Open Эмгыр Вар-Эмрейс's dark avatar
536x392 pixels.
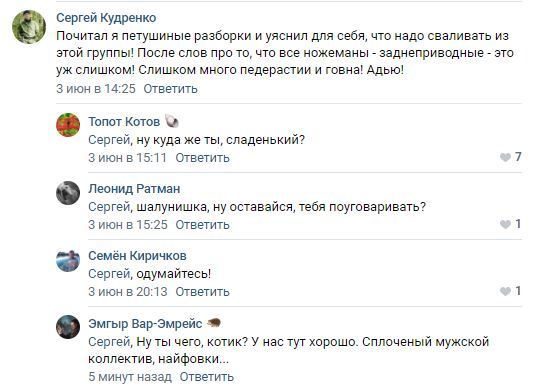pyautogui.click(x=68, y=327)
